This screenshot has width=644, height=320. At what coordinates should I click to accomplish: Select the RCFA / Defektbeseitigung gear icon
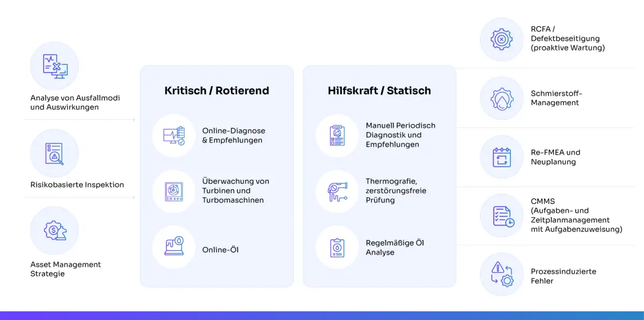click(x=501, y=38)
